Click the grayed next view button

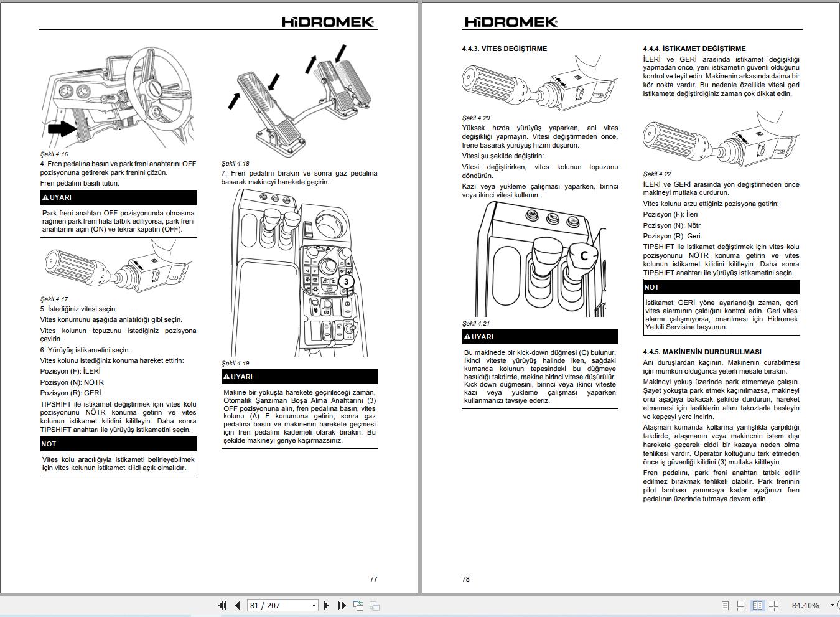[x=375, y=605]
